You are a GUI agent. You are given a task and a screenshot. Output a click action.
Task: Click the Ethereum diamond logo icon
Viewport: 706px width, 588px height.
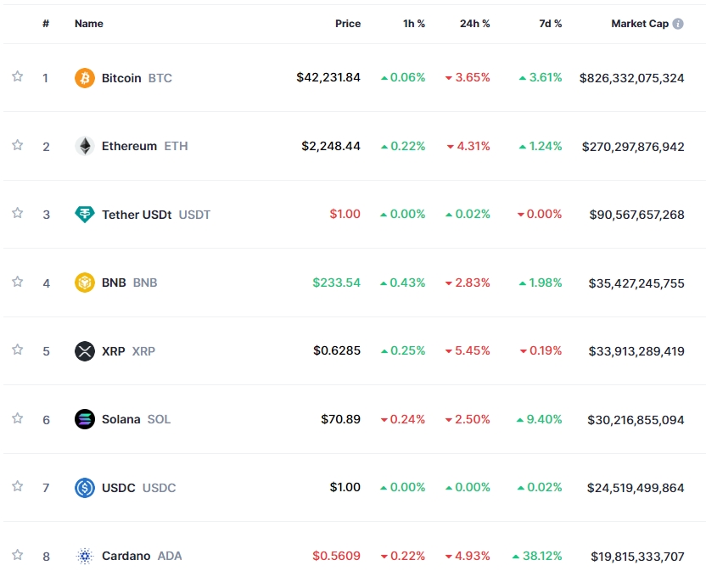point(85,146)
